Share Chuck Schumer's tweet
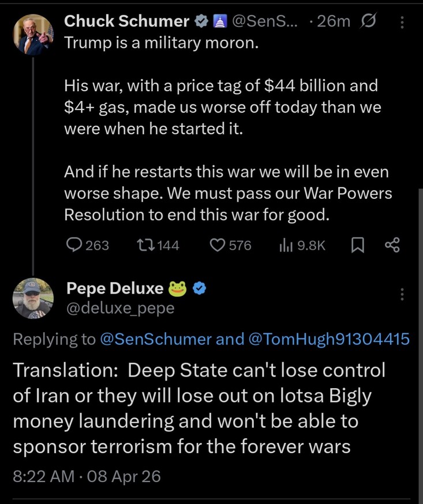 pos(392,246)
